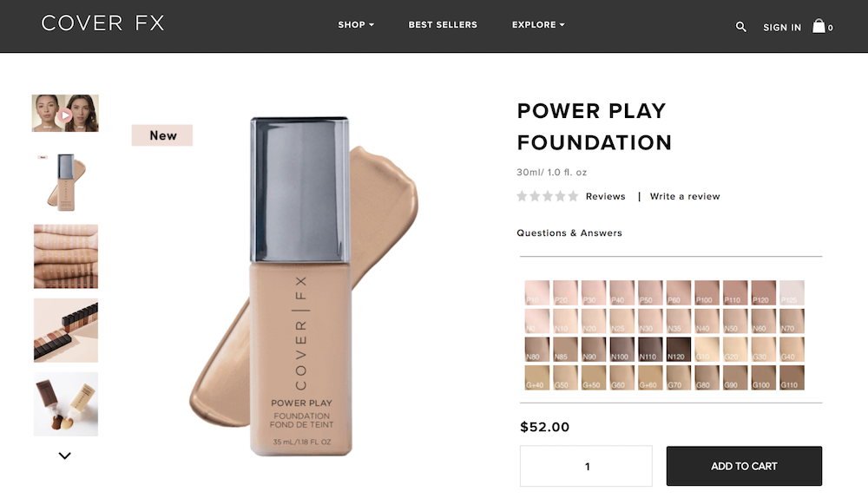The height and width of the screenshot is (498, 868).
Task: View the bottle with swatch thumbnail
Action: (x=66, y=182)
